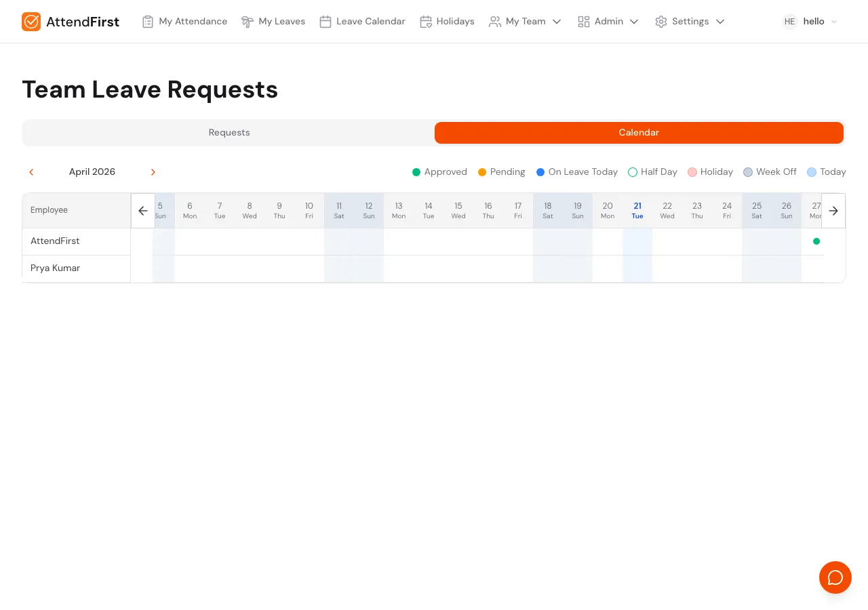Click the My Attendance clipboard icon
This screenshot has height=610, width=868.
[148, 21]
